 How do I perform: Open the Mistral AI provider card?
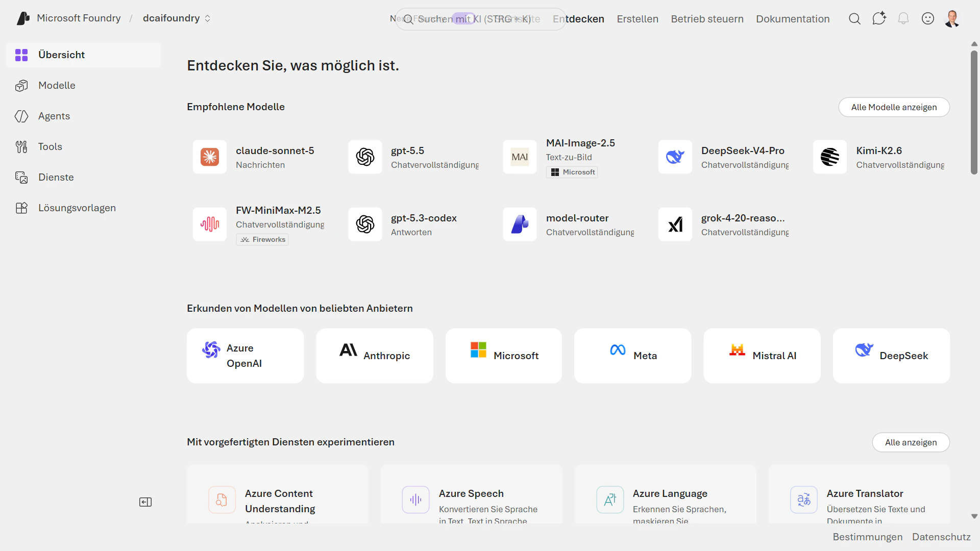(762, 356)
